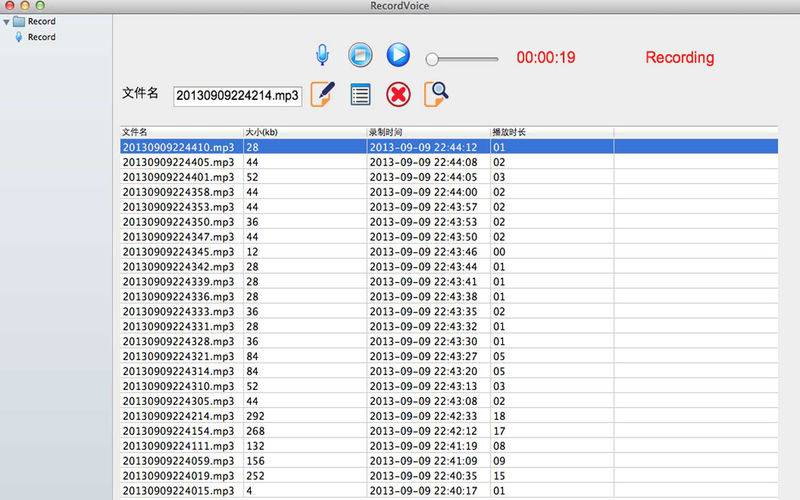Edit the filename field 20130909224214.mp3
The width and height of the screenshot is (800, 500).
pyautogui.click(x=237, y=96)
